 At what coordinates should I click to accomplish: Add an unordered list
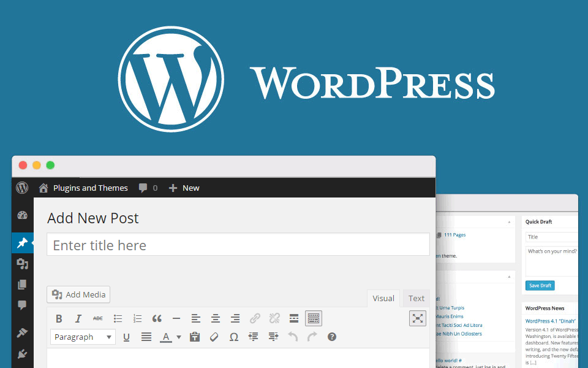(118, 318)
